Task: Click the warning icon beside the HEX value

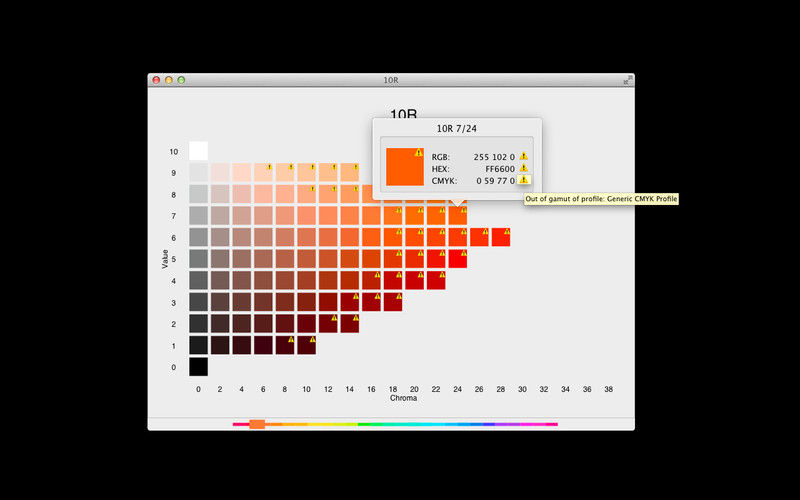Action: 523,168
